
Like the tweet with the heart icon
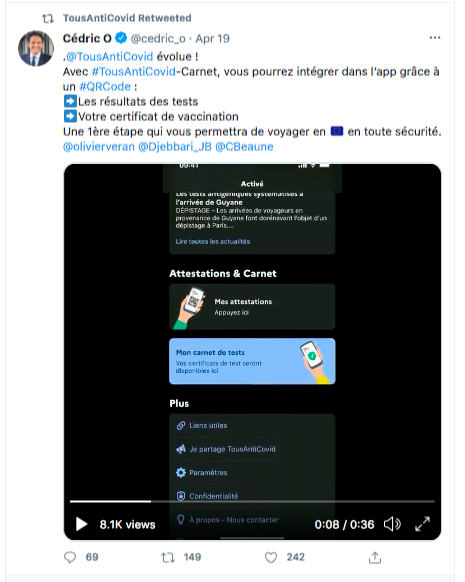(271, 557)
